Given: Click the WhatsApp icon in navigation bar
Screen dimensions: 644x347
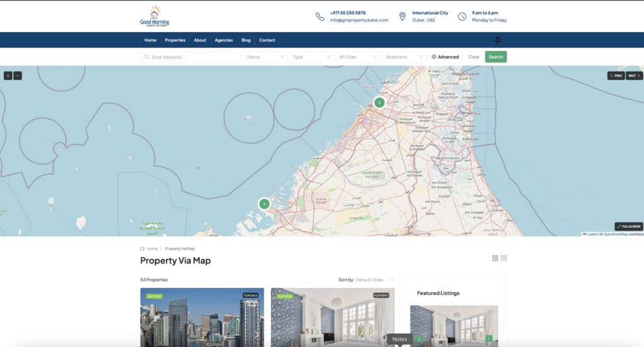Looking at the screenshot, I should coord(497,40).
